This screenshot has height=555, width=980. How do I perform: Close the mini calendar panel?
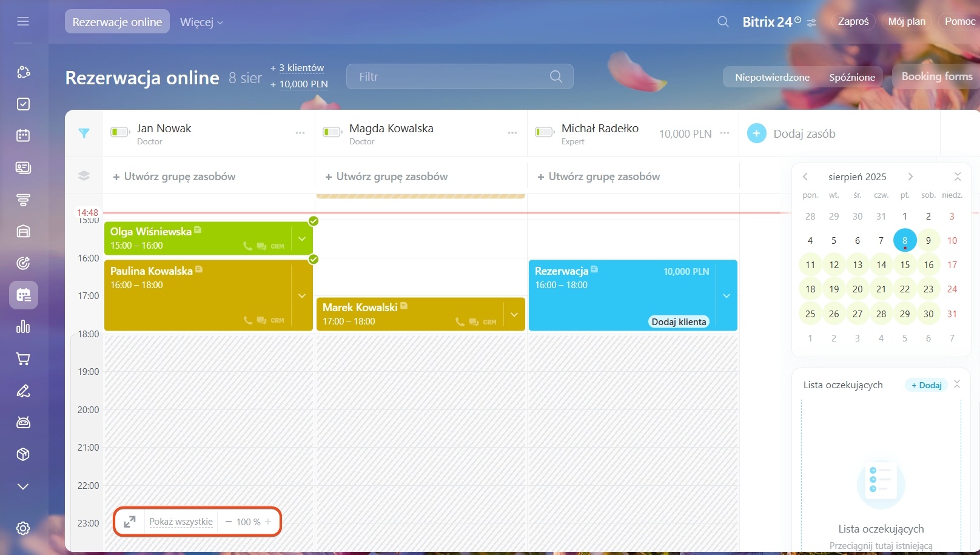pos(958,177)
